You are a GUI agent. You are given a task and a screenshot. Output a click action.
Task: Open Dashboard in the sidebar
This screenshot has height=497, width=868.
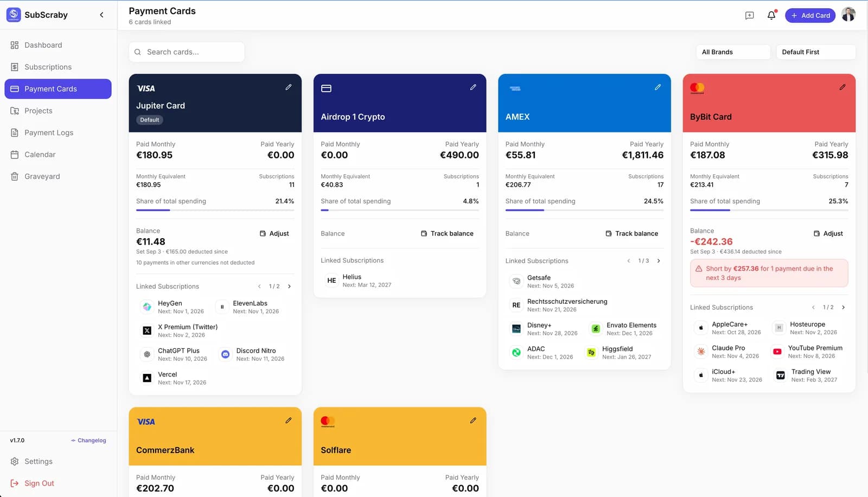(x=58, y=45)
